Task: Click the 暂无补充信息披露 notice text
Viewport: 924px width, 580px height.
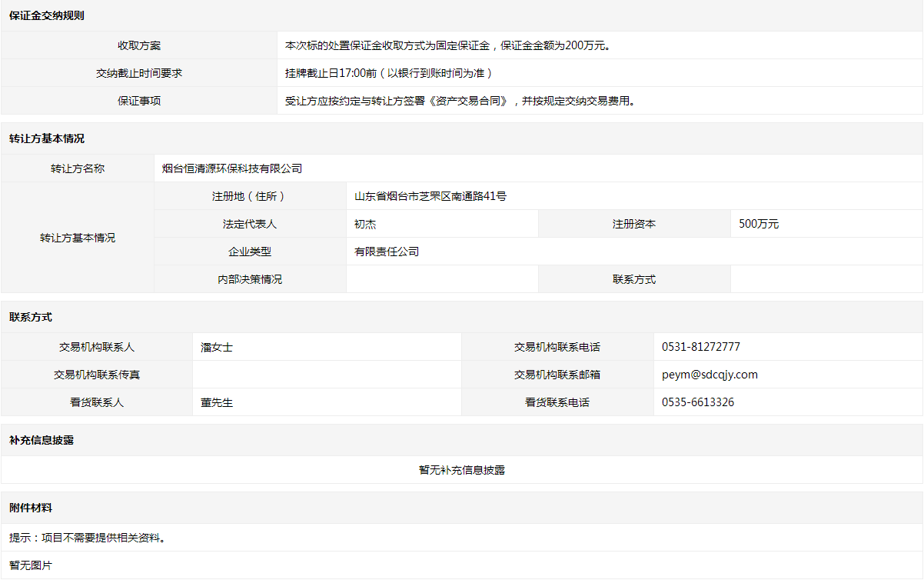Action: click(x=462, y=470)
